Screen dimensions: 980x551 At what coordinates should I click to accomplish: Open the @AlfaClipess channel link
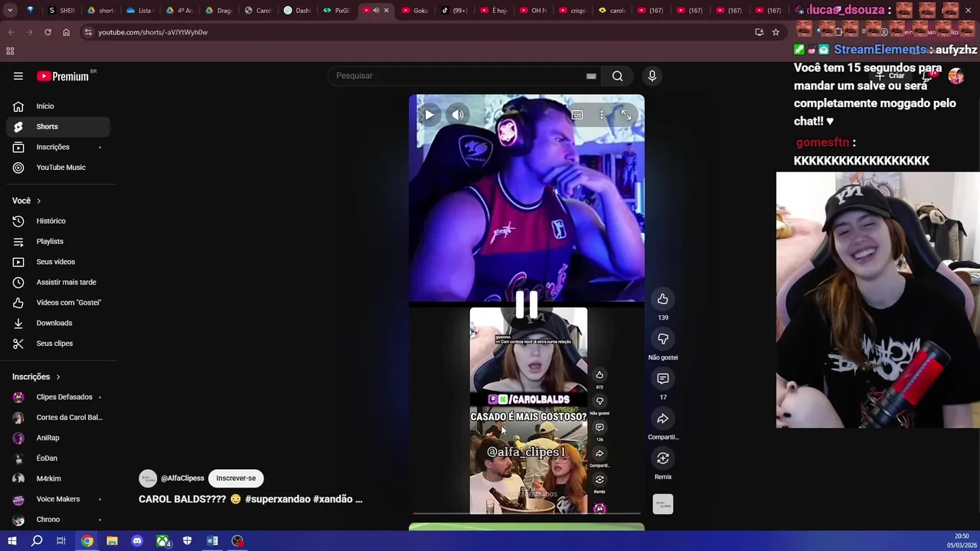pos(182,478)
